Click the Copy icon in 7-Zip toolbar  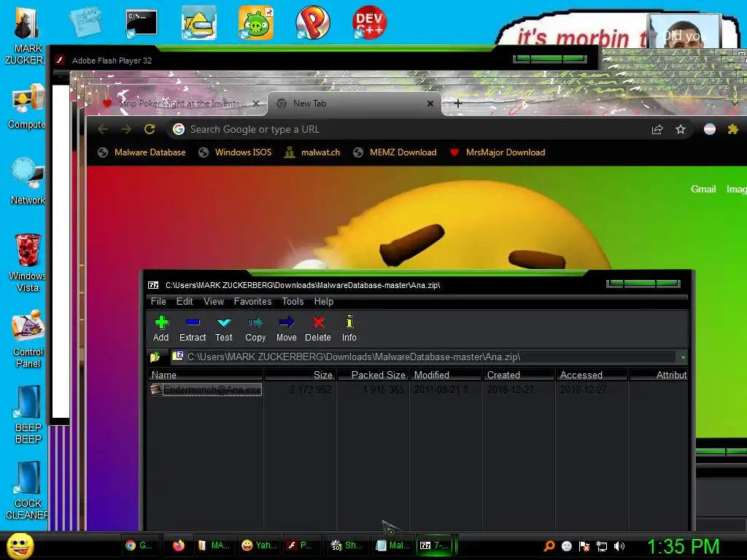tap(255, 328)
